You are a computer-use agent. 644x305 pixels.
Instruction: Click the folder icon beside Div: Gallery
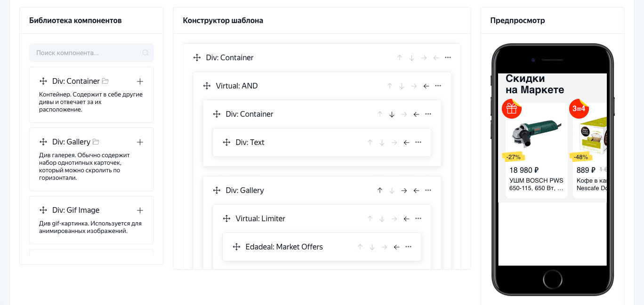(97, 142)
